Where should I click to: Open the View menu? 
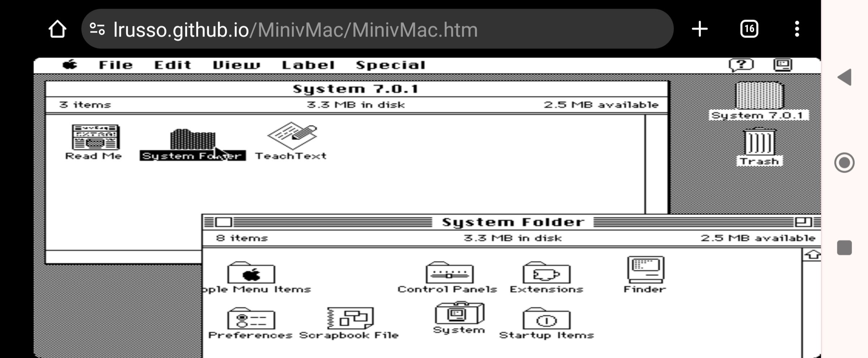pyautogui.click(x=236, y=65)
